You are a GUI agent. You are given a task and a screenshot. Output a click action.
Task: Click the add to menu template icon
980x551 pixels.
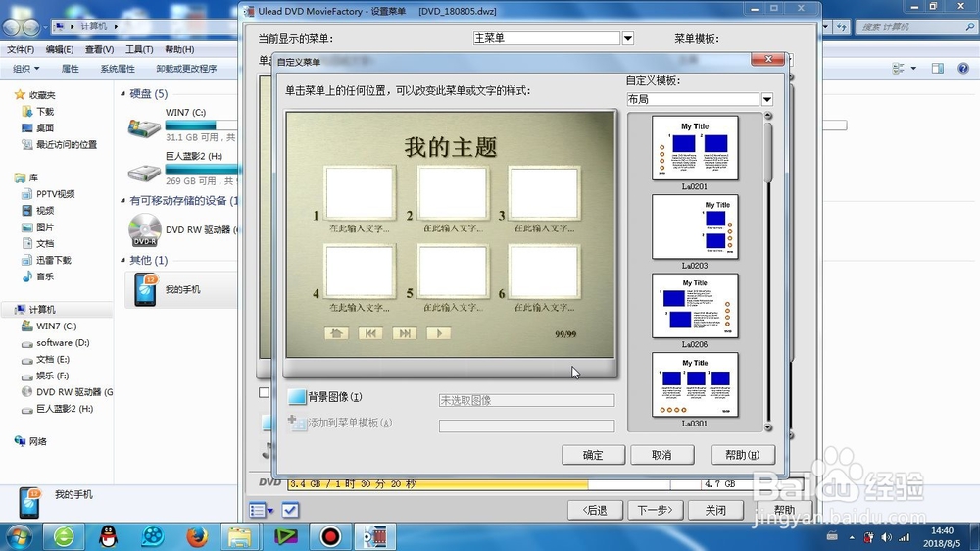(297, 423)
